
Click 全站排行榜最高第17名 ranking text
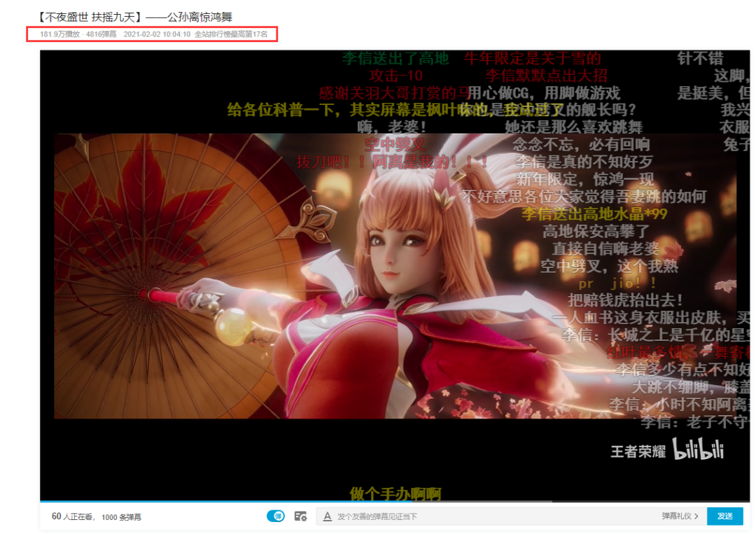click(231, 34)
